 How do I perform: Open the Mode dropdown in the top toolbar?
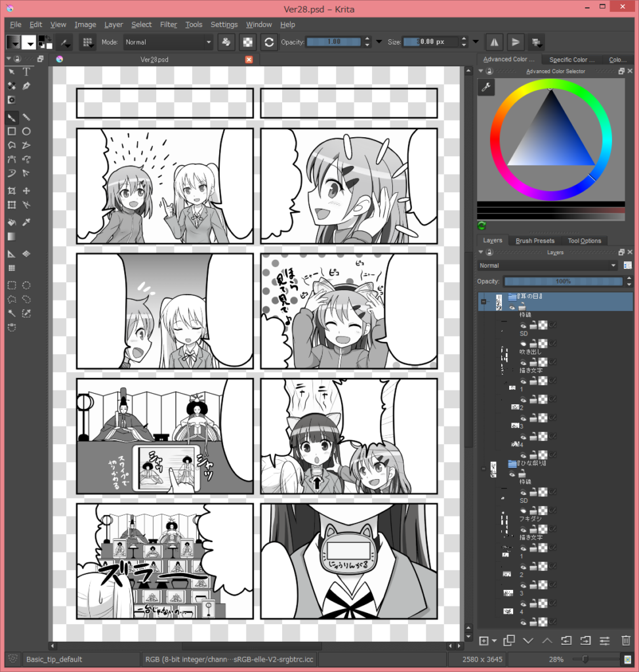coord(167,41)
